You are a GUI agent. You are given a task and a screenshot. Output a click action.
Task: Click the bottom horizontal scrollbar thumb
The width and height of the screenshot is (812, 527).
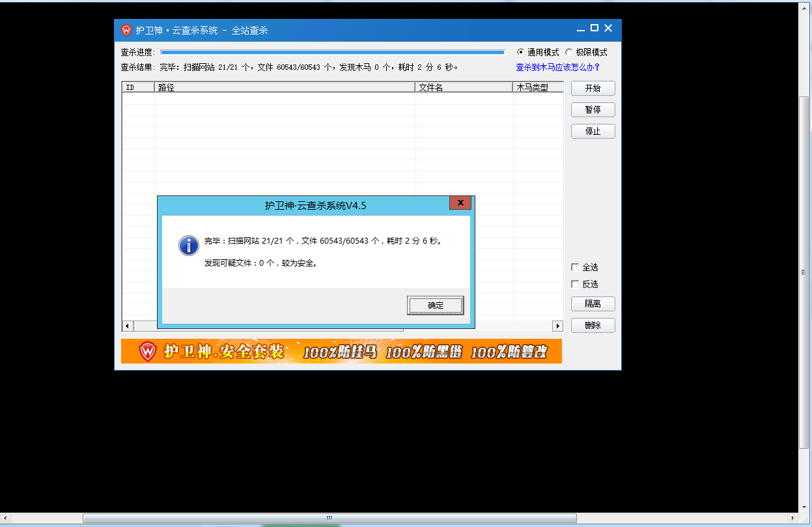329,518
